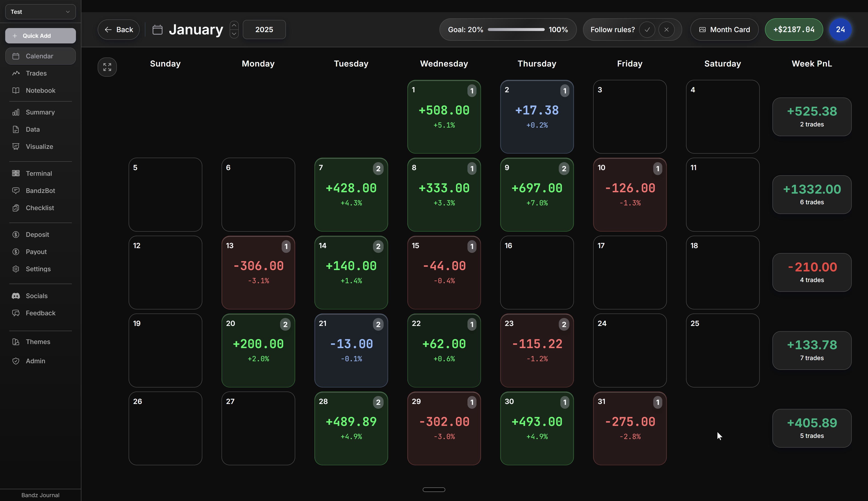Screen dimensions: 868x501
Task: Open January 1 day with +508.00
Action: (444, 117)
